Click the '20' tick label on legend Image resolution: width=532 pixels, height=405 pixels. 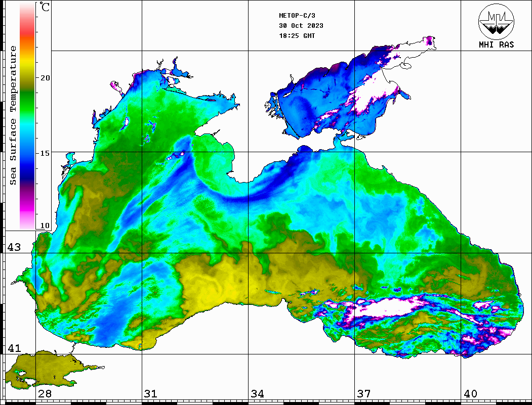[45, 78]
